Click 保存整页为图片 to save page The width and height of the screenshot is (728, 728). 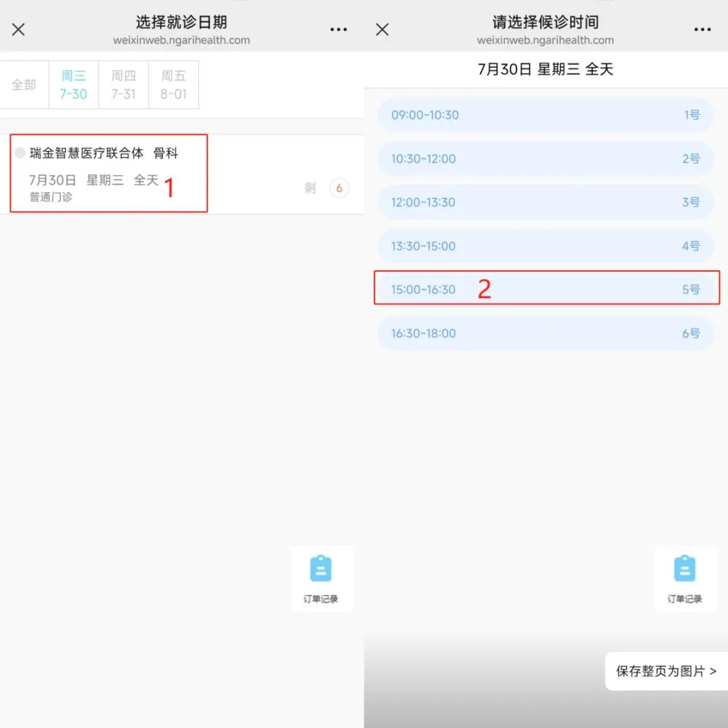666,671
